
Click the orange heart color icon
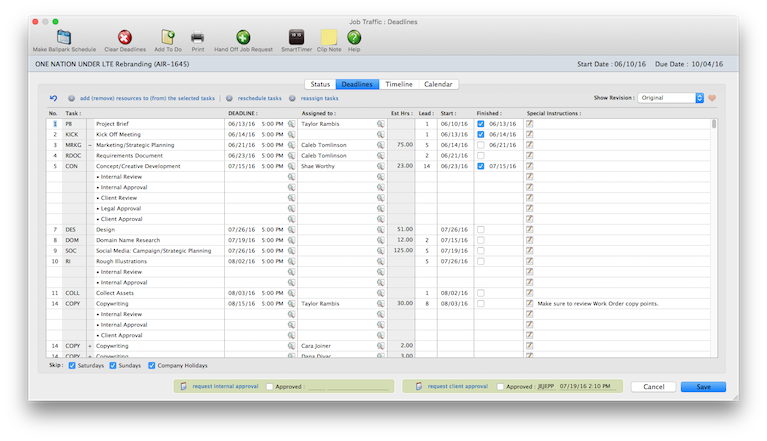coord(713,98)
